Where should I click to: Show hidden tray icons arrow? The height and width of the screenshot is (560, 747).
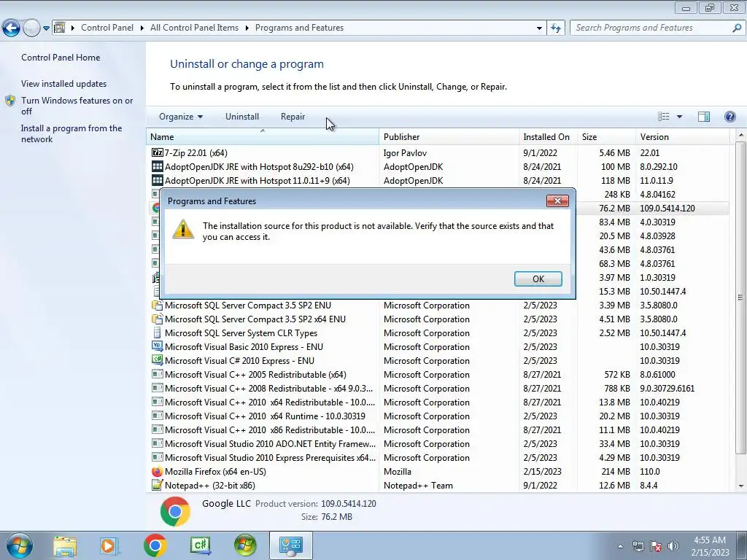click(620, 546)
